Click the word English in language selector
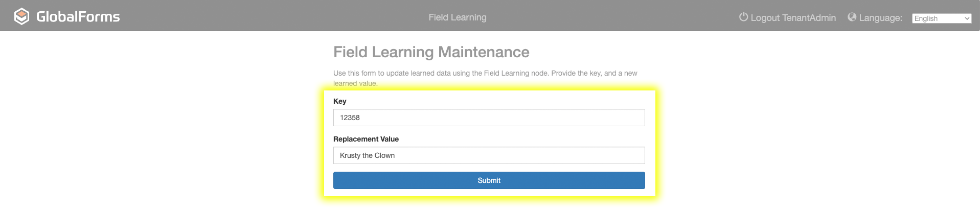 tap(926, 18)
